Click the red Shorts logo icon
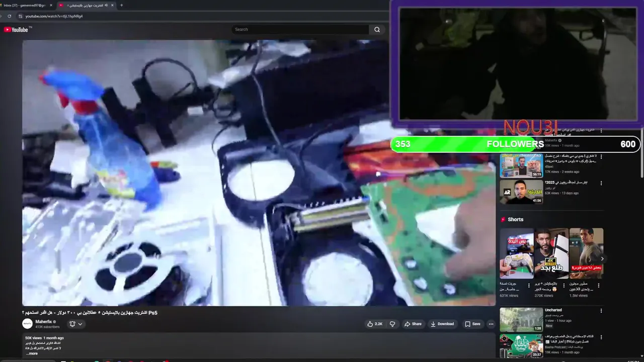This screenshot has width=644, height=362. coord(503,219)
